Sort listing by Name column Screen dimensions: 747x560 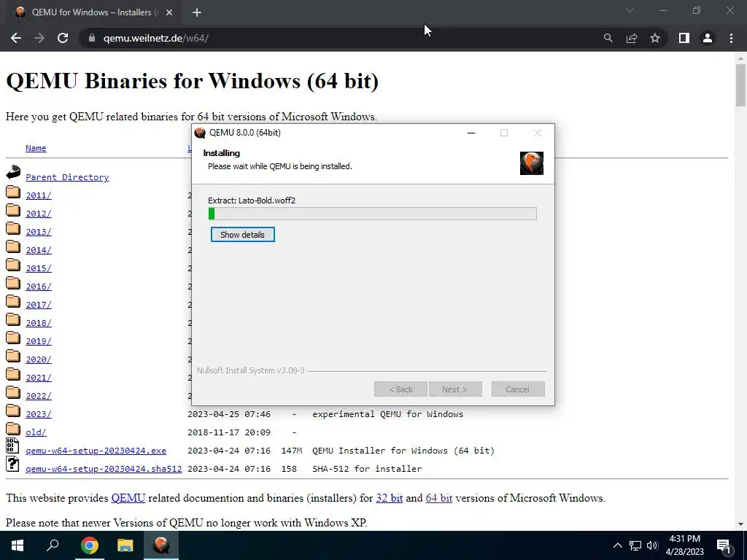coord(36,148)
